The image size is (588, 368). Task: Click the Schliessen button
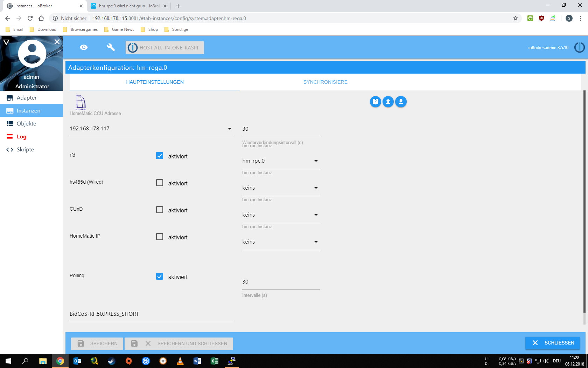point(553,343)
